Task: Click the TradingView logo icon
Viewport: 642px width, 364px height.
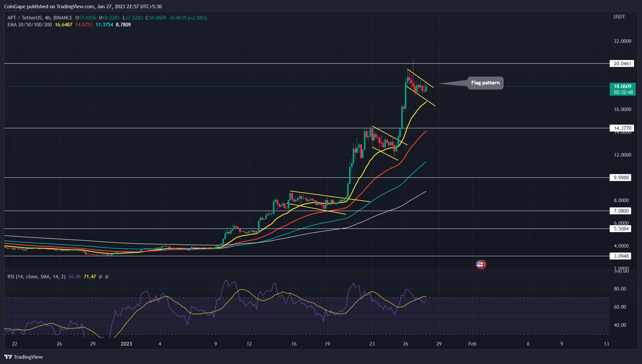Action: [8, 357]
